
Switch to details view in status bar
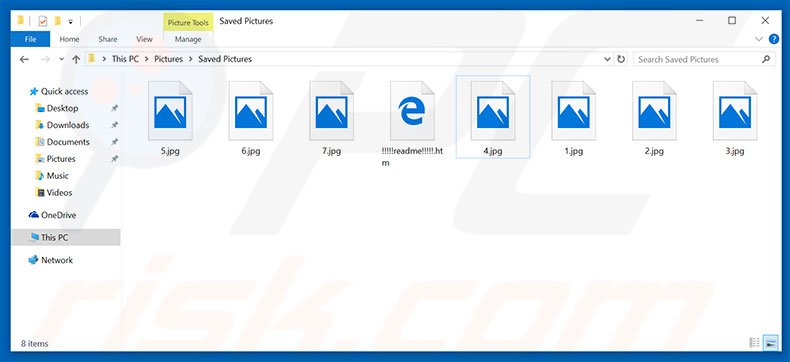click(x=755, y=343)
